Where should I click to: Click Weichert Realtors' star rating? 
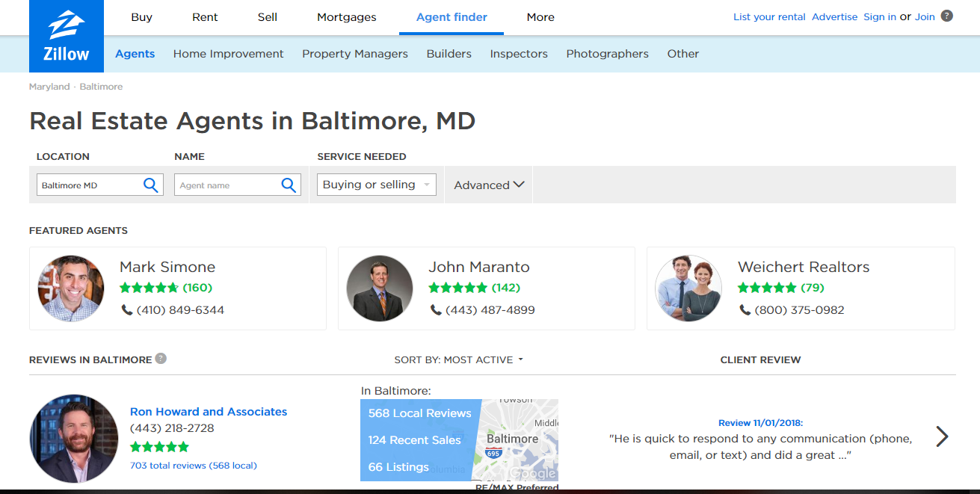[x=767, y=288]
